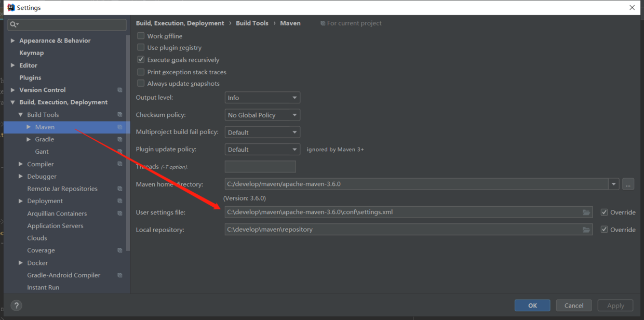Click project-level icon beside Deployment
This screenshot has height=320, width=644.
pyautogui.click(x=120, y=201)
